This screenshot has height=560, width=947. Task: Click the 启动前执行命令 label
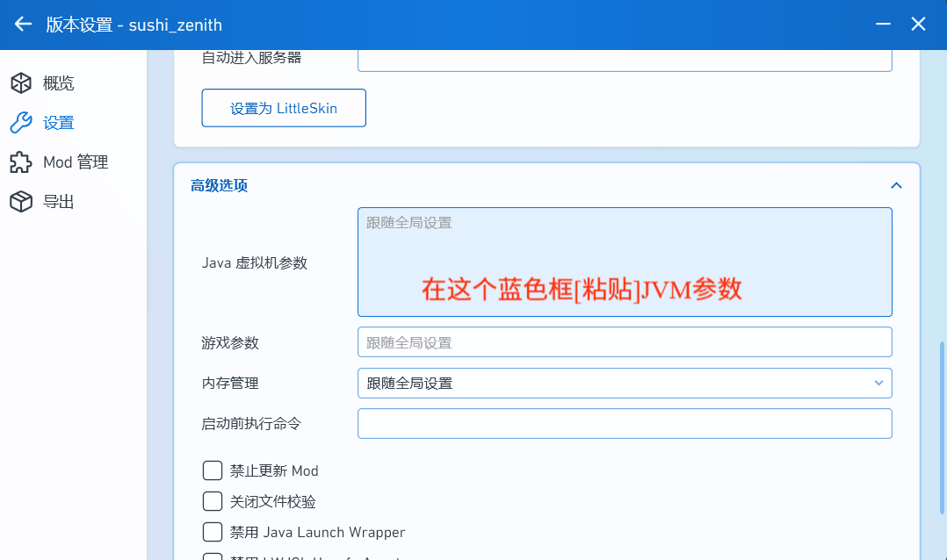pos(251,424)
